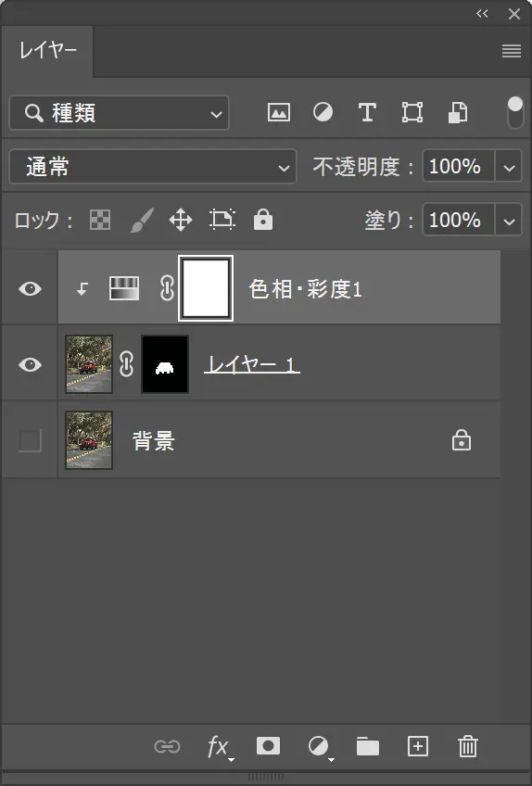Lock transparent pixels checkerboard icon

click(100, 220)
